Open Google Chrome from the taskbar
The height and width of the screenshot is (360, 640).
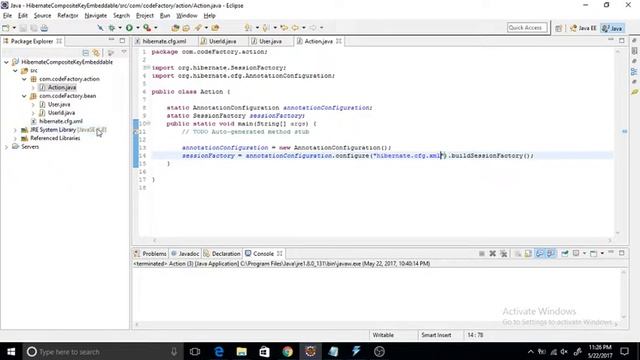(x=287, y=351)
